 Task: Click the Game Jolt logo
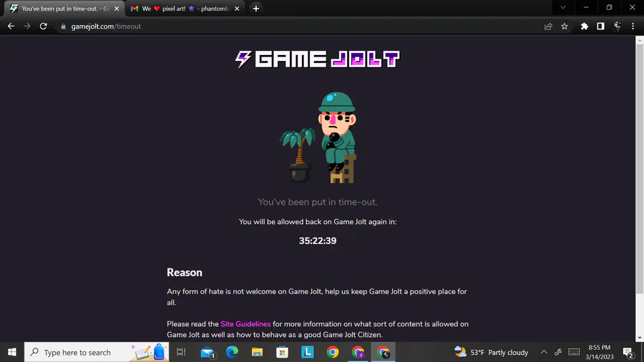coord(317,59)
